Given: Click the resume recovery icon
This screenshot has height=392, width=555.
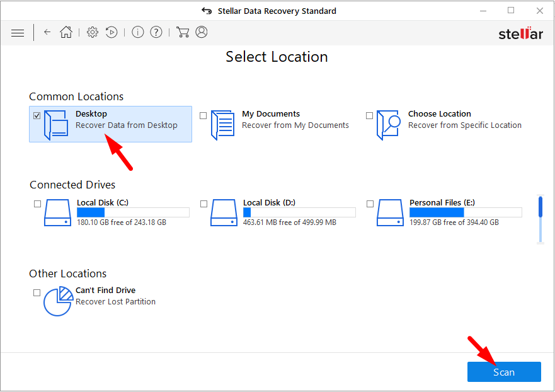Looking at the screenshot, I should point(112,32).
